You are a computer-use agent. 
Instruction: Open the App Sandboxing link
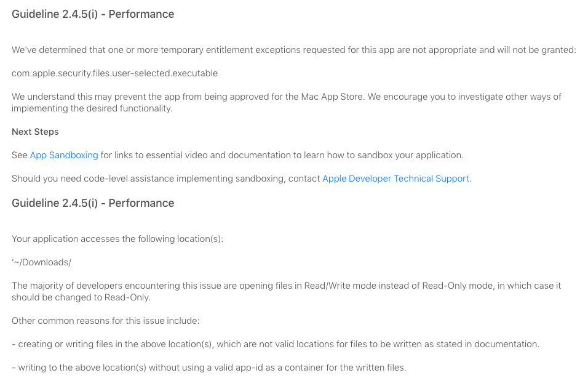coord(64,155)
